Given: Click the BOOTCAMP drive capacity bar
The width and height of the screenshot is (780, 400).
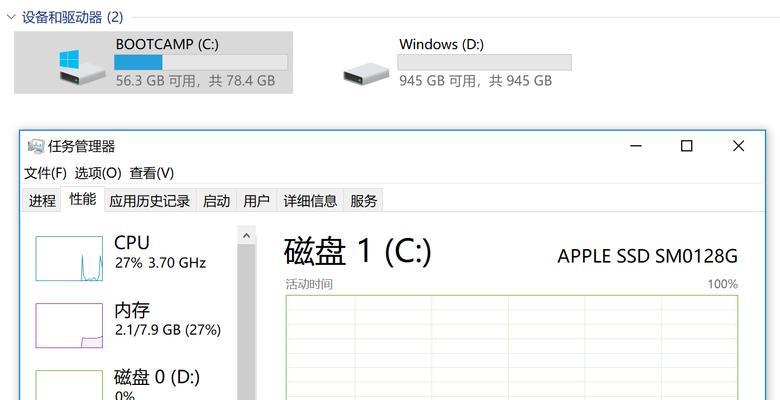Looking at the screenshot, I should click(x=201, y=62).
